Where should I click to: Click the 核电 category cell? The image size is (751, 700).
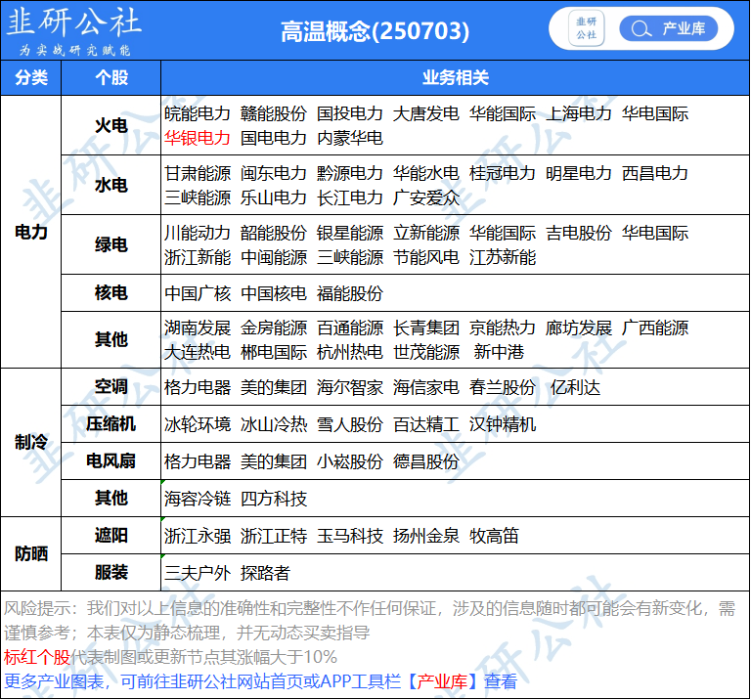tap(111, 292)
